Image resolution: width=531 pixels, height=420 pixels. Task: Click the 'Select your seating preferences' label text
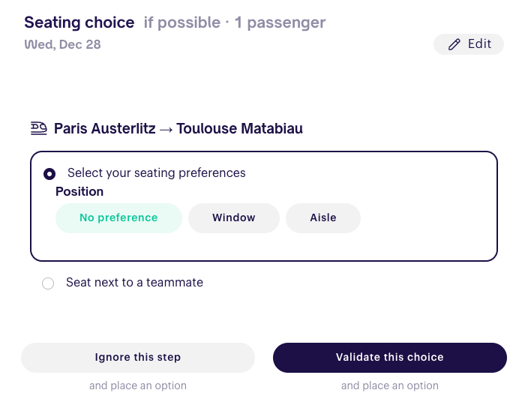[x=157, y=172]
